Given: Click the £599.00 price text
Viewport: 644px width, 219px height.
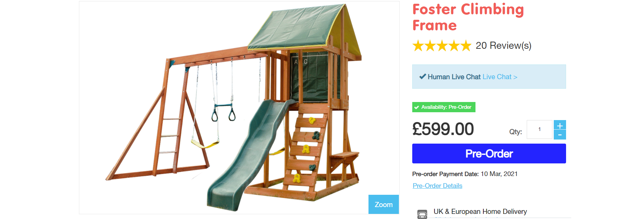Looking at the screenshot, I should coord(443,129).
